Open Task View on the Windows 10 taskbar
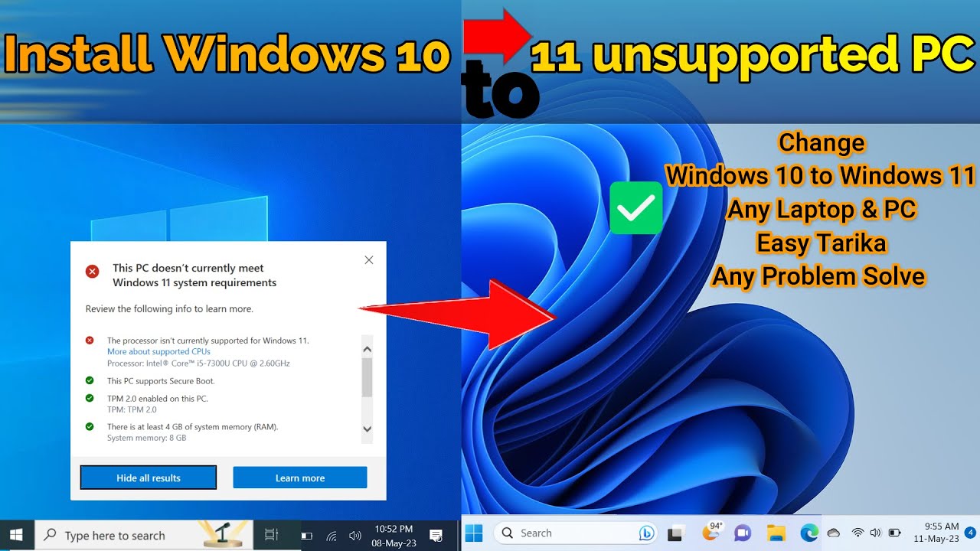 (271, 536)
